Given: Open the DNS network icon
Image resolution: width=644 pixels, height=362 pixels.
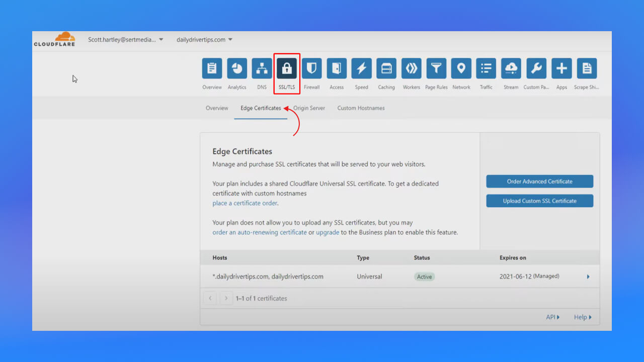Looking at the screenshot, I should click(262, 68).
